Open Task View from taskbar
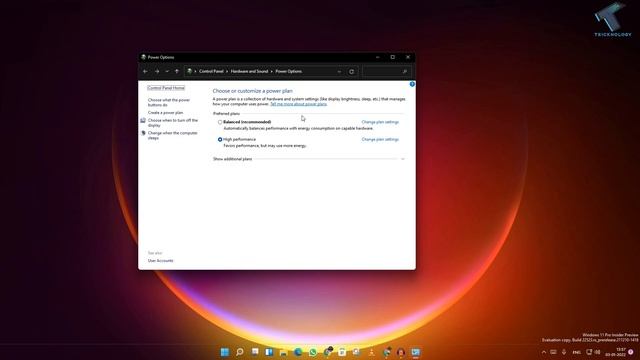640x360 pixels. 255,352
